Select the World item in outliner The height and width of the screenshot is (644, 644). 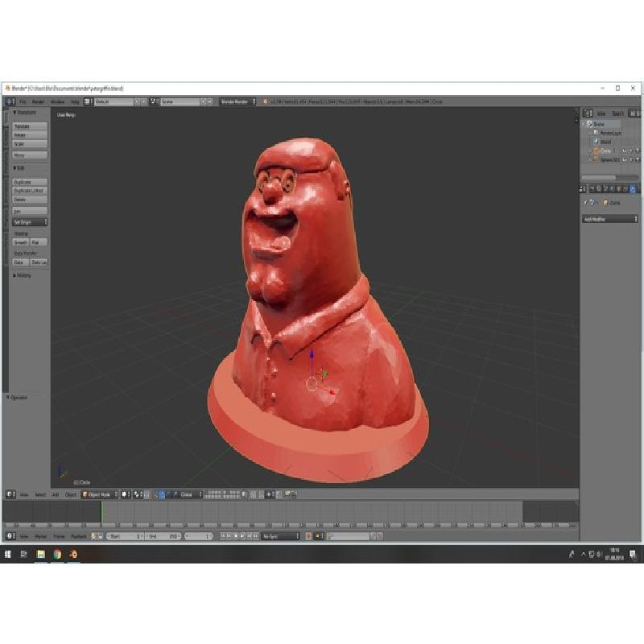point(602,142)
